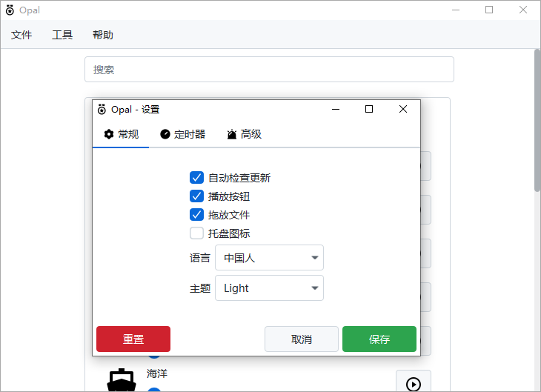
Task: Maximize the main Opal window
Action: tap(489, 10)
